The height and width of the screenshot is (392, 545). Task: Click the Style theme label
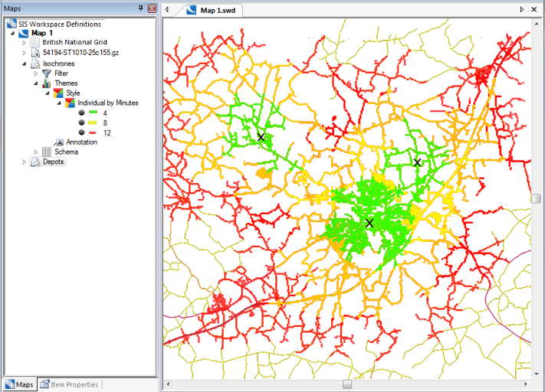pos(73,93)
